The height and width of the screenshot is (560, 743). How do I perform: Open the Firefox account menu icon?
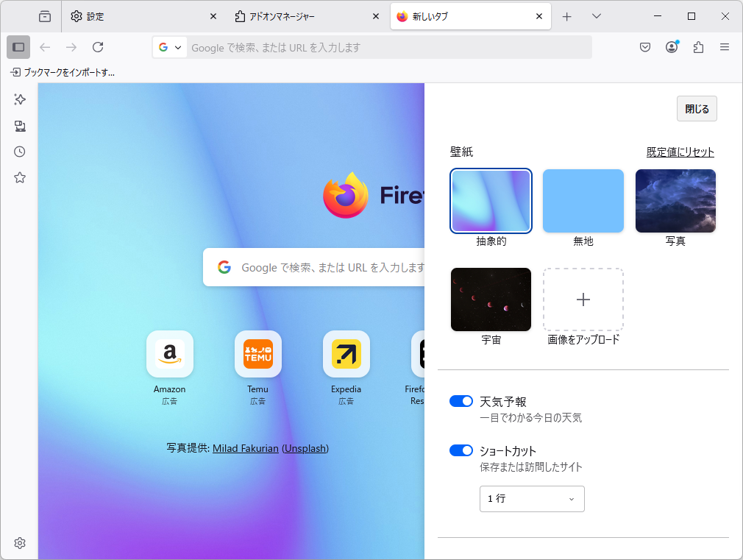click(672, 46)
